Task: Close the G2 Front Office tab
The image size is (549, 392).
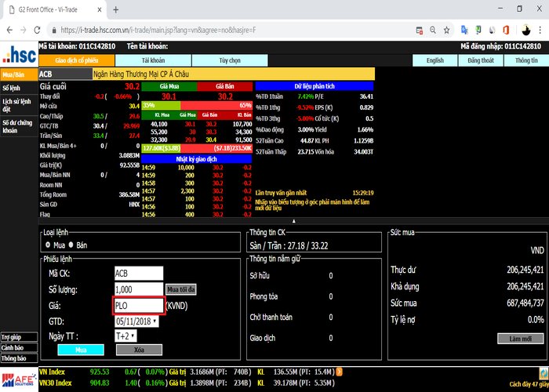Action: tap(100, 9)
